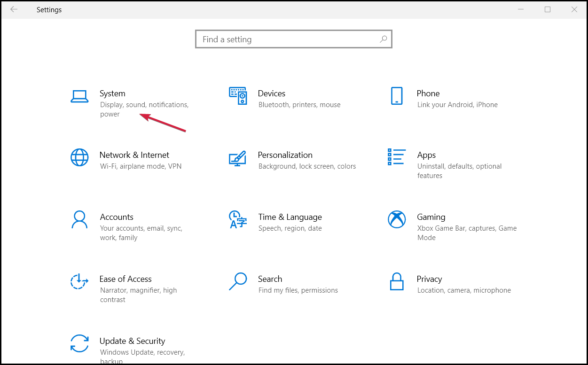The image size is (588, 365).
Task: Click the back arrow
Action: 14,9
